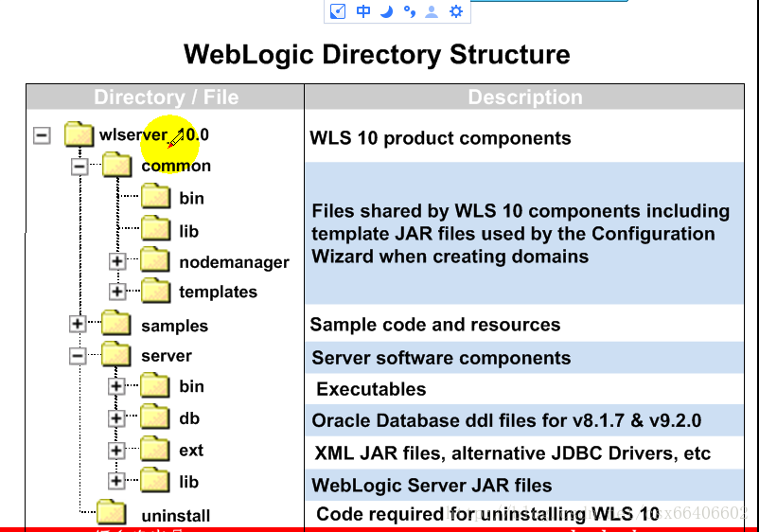Screen dimensions: 759x532
Task: Click the Directory / File column header
Action: pyautogui.click(x=166, y=98)
